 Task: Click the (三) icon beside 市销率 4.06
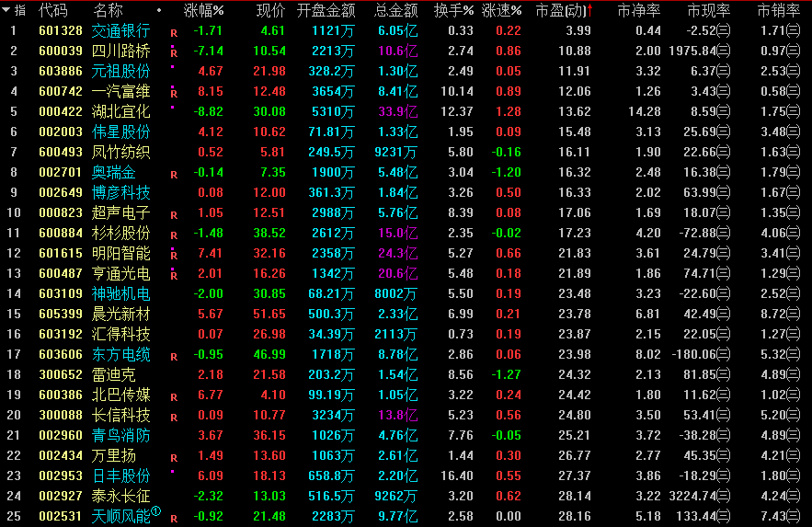coord(794,233)
